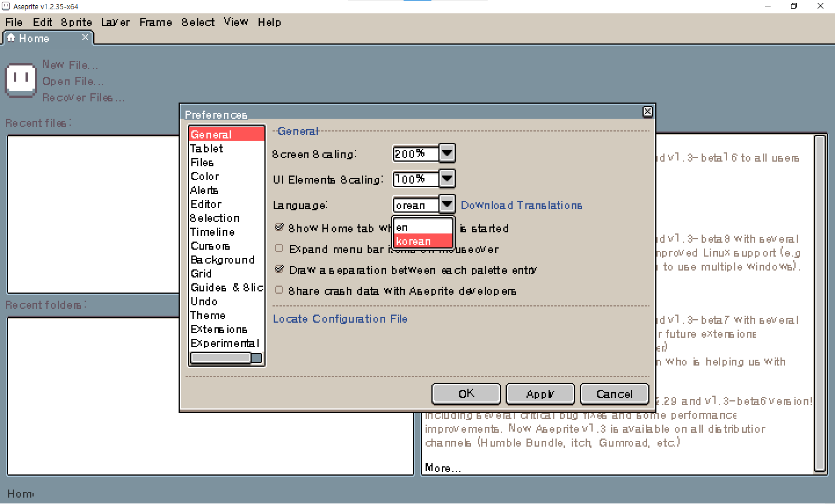Open the Select menu

click(x=198, y=23)
